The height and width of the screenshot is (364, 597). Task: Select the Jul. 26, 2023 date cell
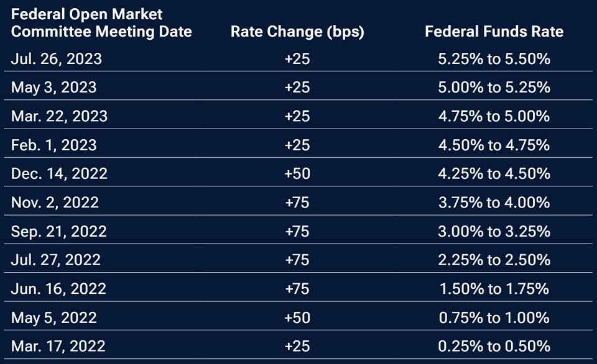(x=57, y=59)
